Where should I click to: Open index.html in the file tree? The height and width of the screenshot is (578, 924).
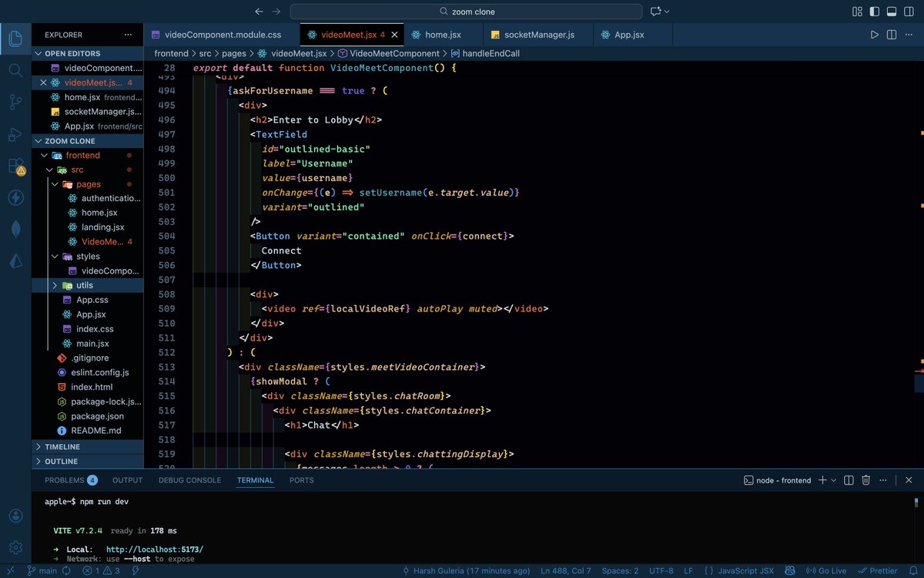(x=87, y=387)
